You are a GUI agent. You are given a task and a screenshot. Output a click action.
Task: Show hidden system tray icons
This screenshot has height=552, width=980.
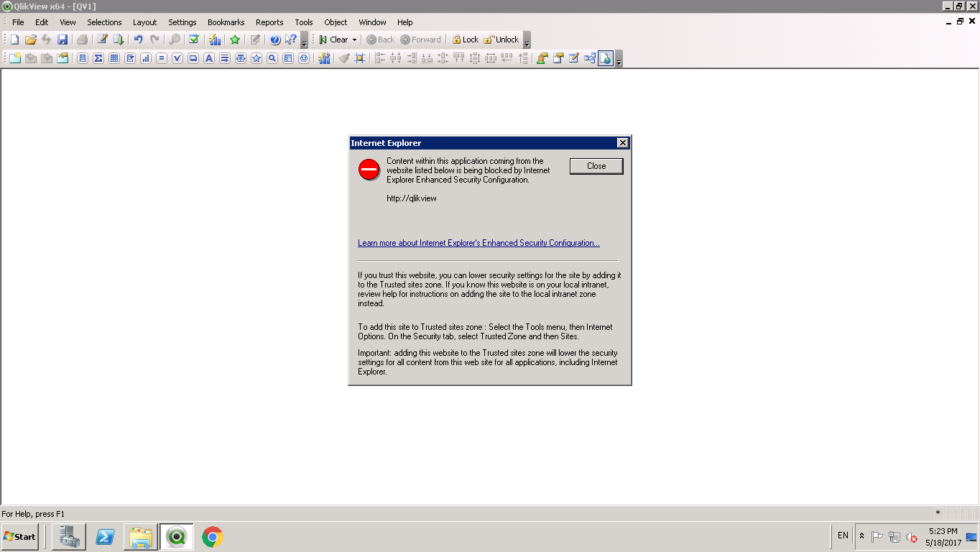pyautogui.click(x=861, y=536)
